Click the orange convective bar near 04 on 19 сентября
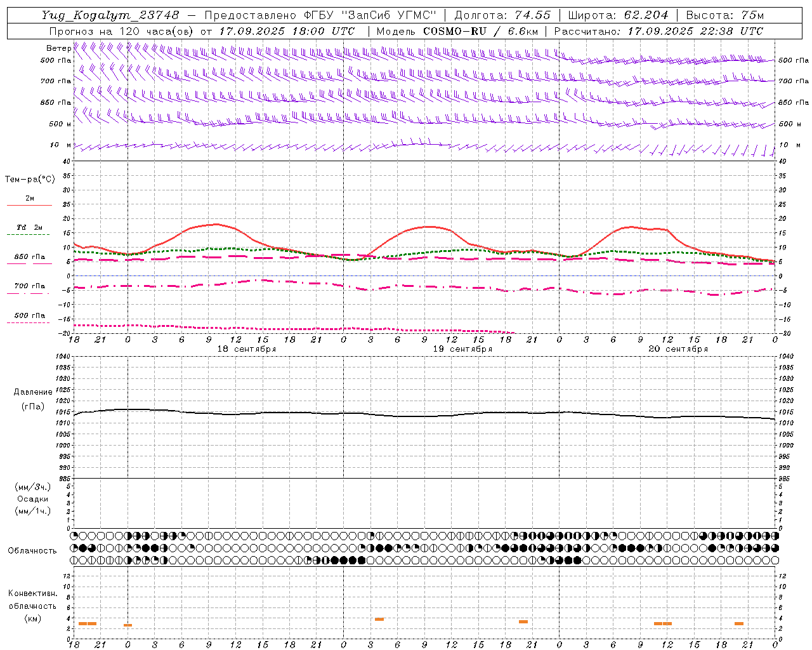The image size is (812, 650). pyautogui.click(x=379, y=619)
